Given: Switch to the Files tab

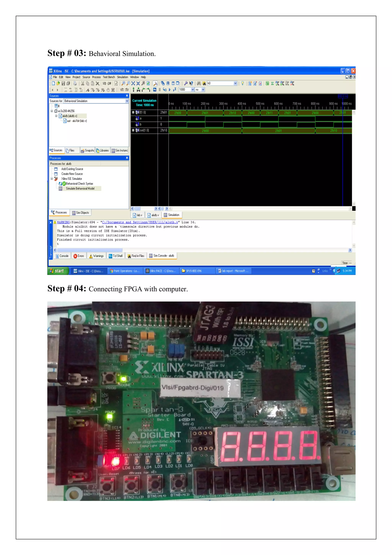Looking at the screenshot, I should [72, 150].
